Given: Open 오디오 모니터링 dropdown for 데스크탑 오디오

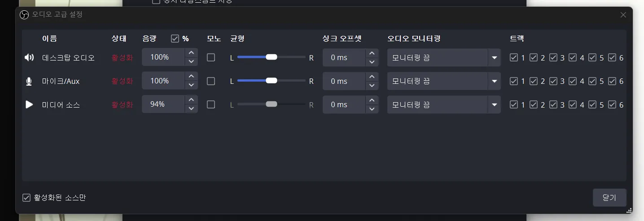Looking at the screenshot, I should coord(444,57).
